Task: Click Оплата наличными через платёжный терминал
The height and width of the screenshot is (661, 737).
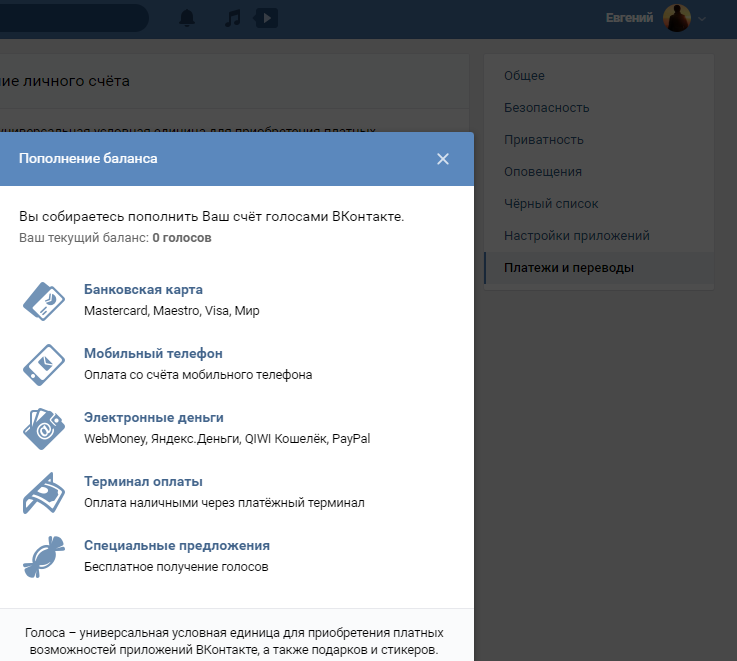Action: [x=224, y=503]
